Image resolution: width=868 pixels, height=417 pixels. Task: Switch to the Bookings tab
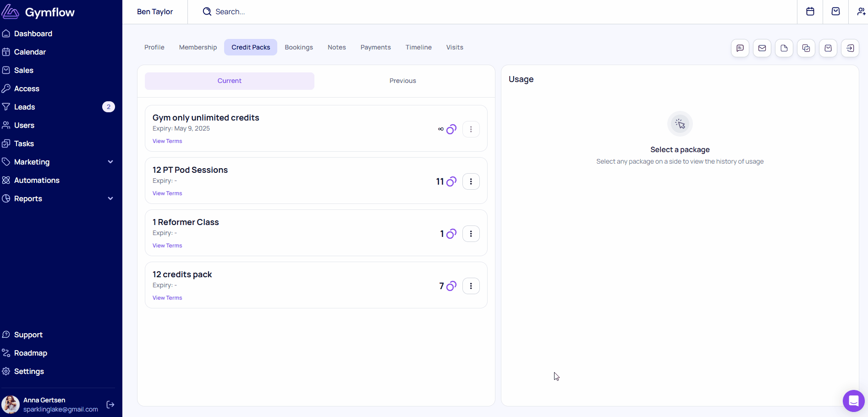point(298,47)
